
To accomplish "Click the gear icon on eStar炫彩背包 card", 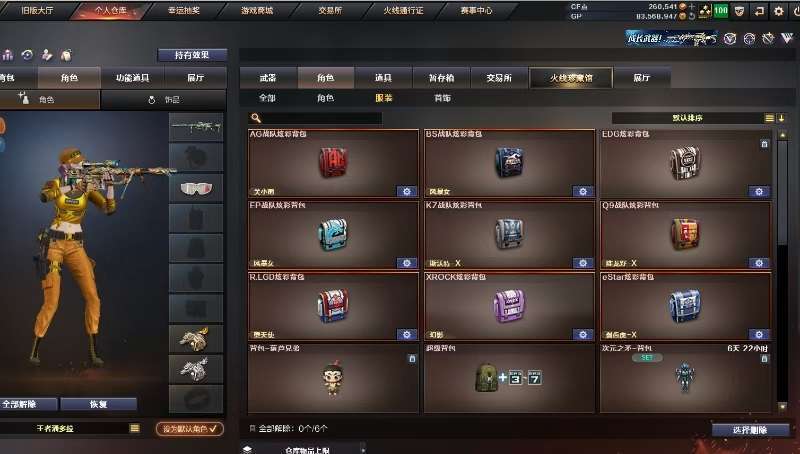I will point(759,335).
